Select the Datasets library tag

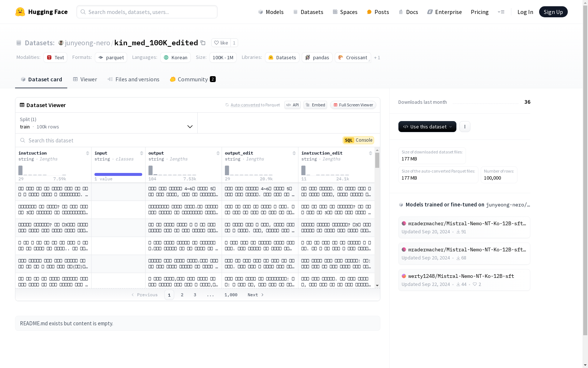(x=282, y=57)
